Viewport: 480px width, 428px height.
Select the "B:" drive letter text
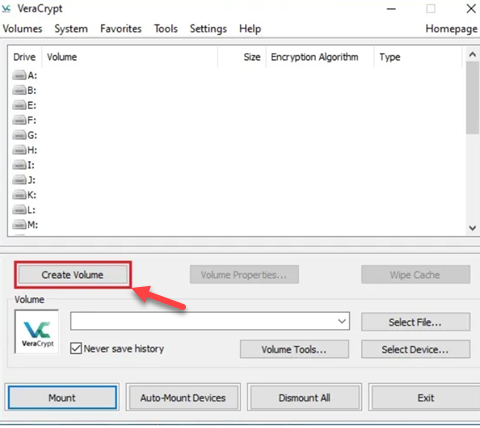click(32, 90)
